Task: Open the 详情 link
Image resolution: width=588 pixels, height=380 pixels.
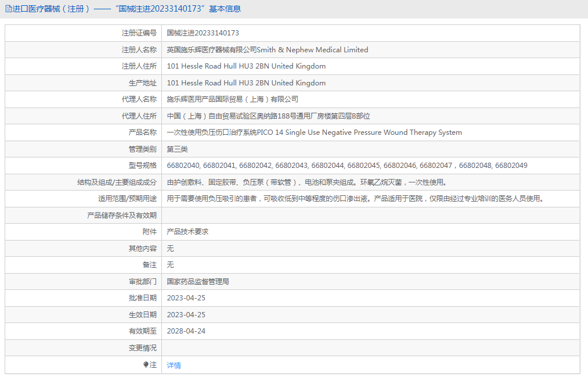Action: (174, 365)
